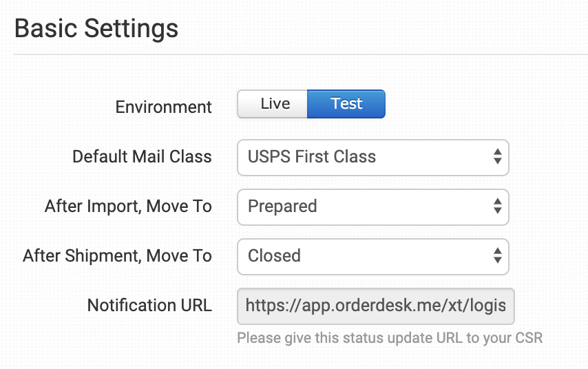
Task: Click the Notification URL label
Action: click(149, 306)
